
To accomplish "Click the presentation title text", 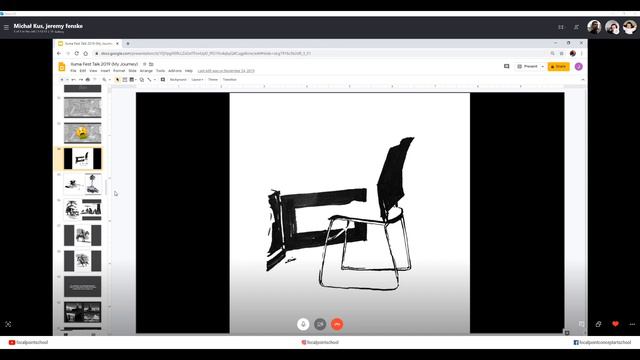I will 104,64.
